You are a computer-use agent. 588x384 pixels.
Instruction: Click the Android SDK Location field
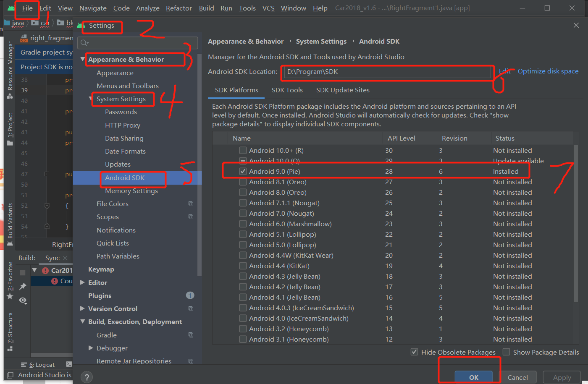click(386, 71)
